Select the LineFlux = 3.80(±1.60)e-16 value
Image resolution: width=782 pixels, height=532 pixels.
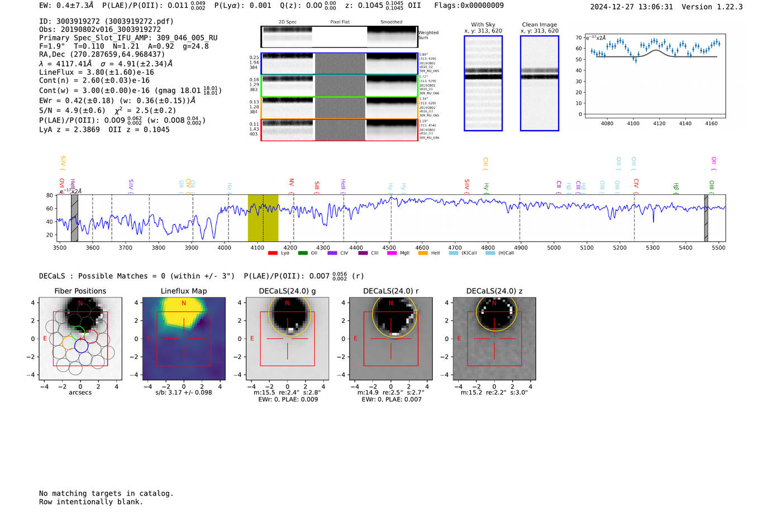click(x=97, y=72)
